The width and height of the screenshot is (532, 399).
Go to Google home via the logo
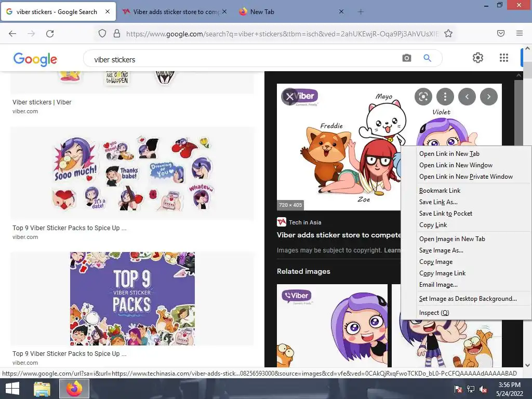pyautogui.click(x=35, y=59)
